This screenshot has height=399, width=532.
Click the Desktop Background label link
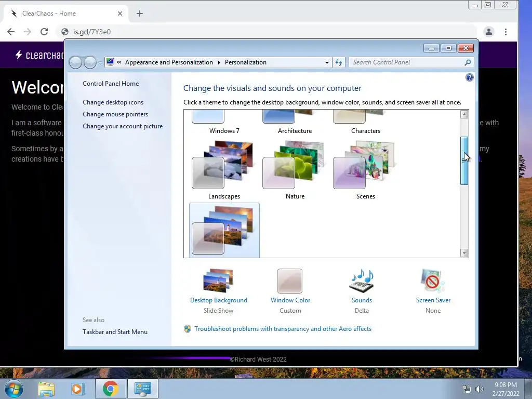(219, 300)
